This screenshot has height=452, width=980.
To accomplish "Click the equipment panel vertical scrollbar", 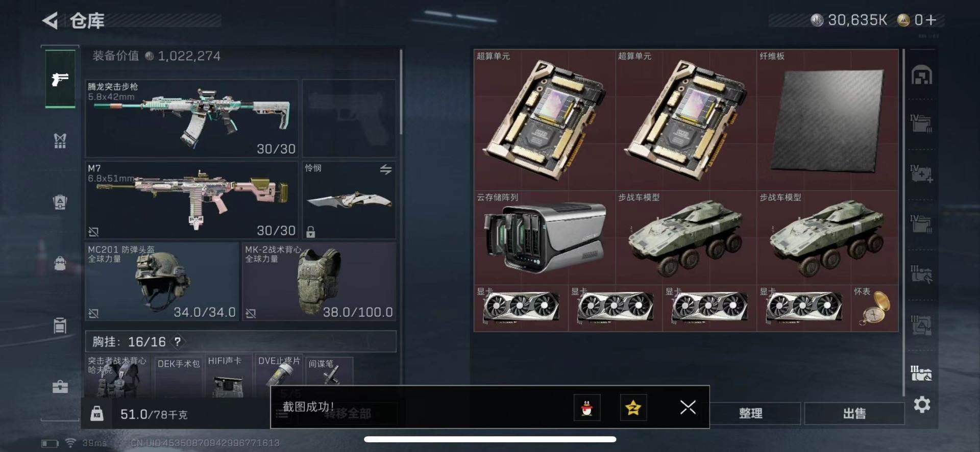I will [401, 92].
